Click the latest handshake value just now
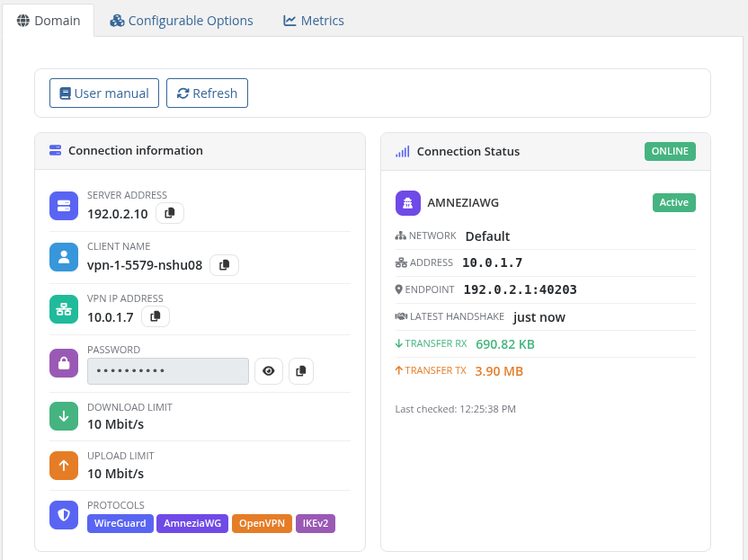The width and height of the screenshot is (748, 560). click(x=539, y=317)
